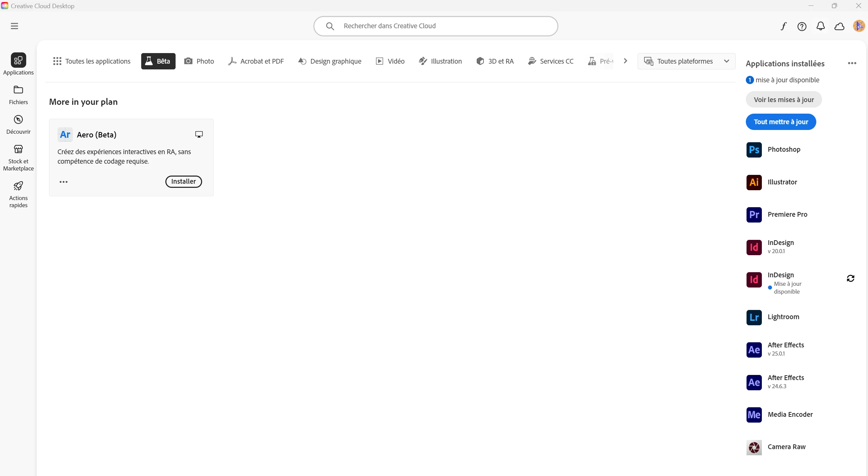Click Voir les mises à jour
Viewport: 868px width, 476px height.
[x=784, y=100]
